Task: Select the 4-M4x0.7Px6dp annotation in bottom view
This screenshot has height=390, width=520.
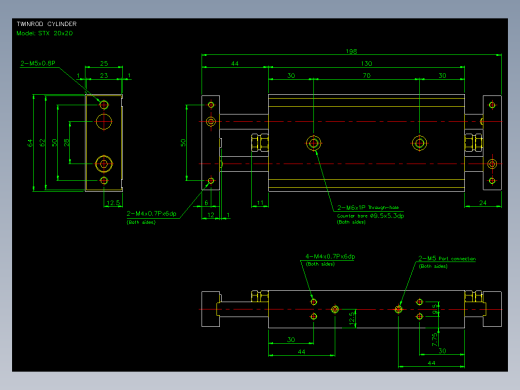Action: tap(330, 256)
